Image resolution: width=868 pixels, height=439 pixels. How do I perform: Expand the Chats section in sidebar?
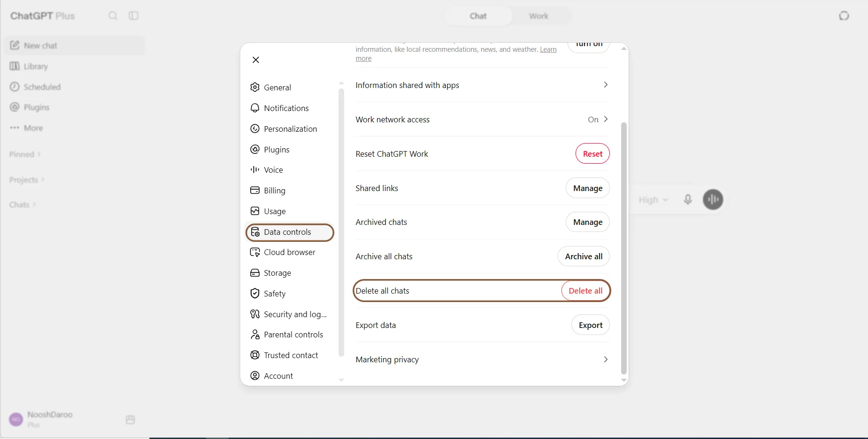click(x=23, y=205)
